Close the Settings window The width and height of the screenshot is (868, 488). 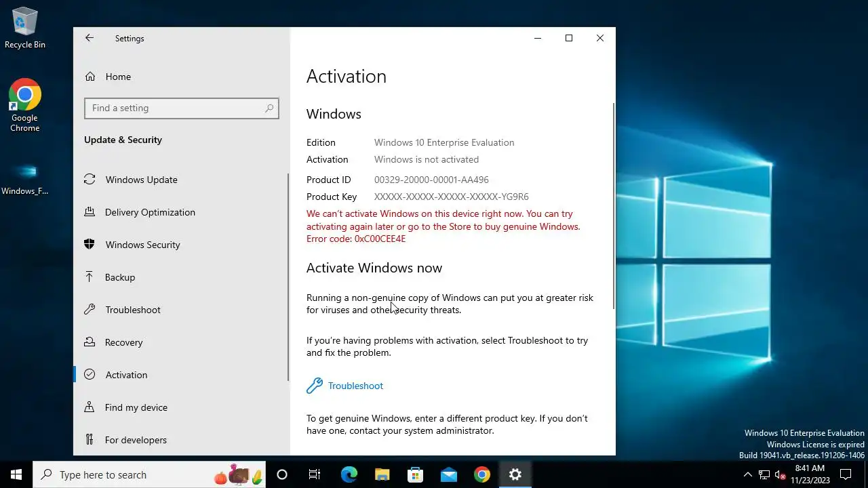click(x=600, y=38)
